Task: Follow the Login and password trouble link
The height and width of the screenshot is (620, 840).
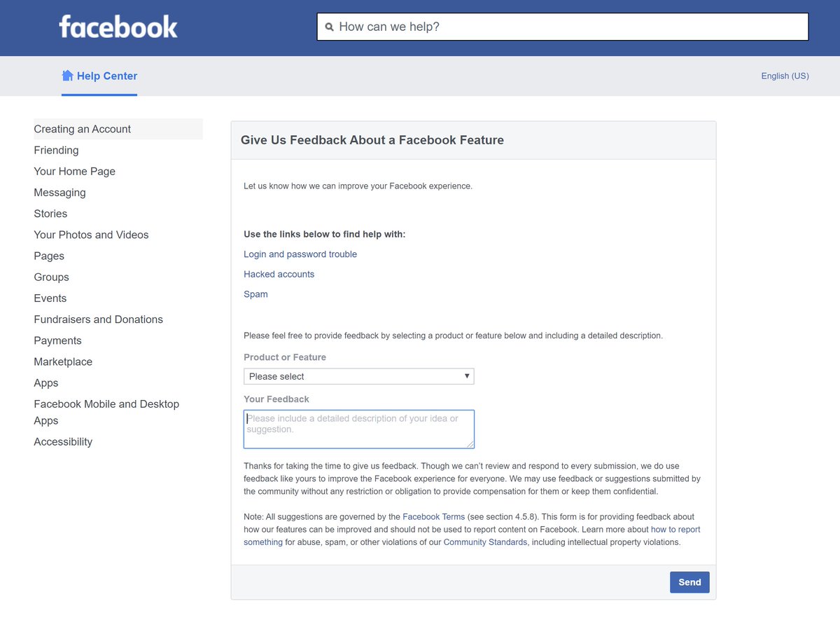Action: (x=300, y=254)
